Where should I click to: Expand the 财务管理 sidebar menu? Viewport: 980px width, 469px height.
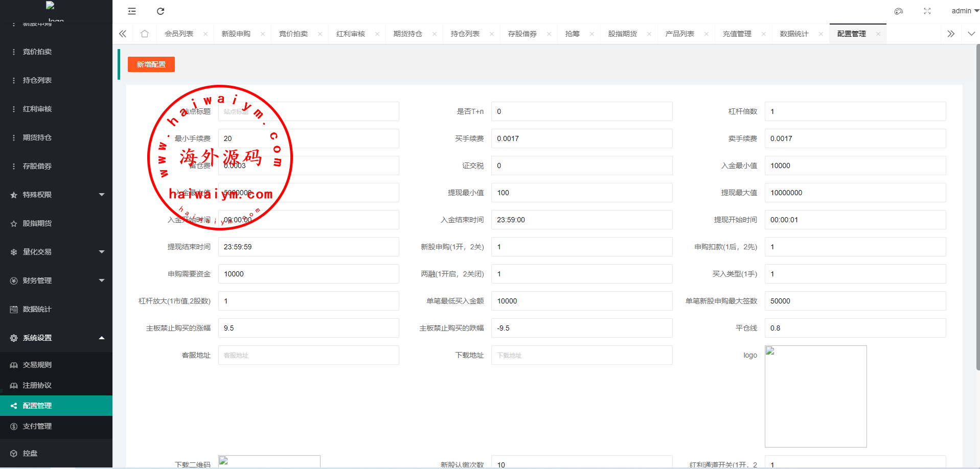[56, 280]
